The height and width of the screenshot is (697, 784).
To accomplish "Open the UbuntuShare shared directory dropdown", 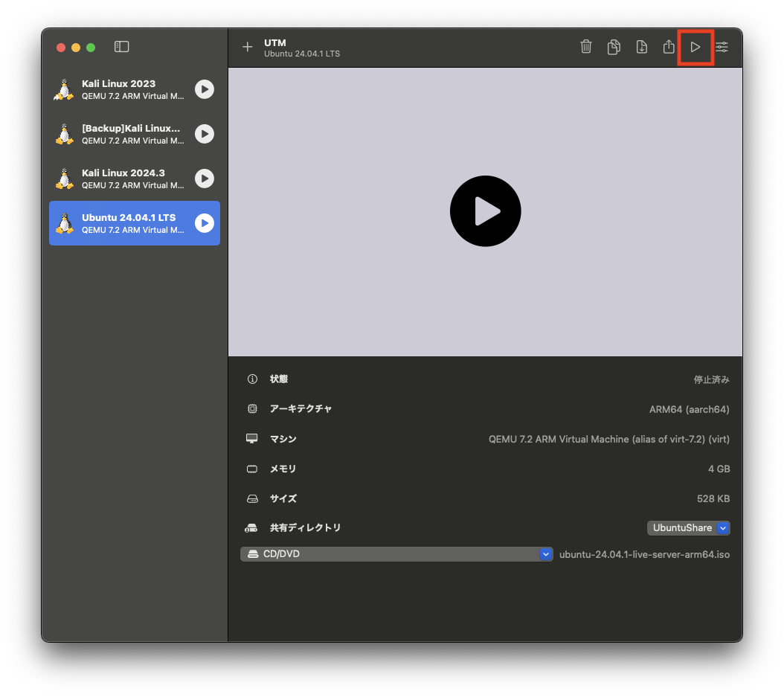I will (x=689, y=528).
